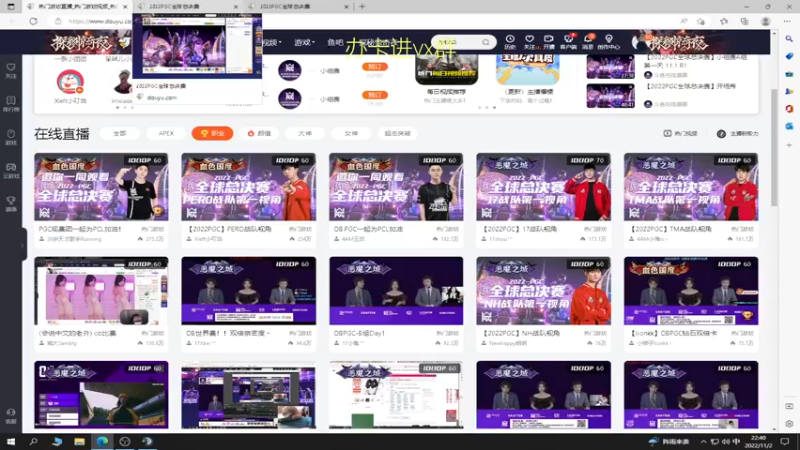Click the page vertical scrollbar thumb

(774, 147)
